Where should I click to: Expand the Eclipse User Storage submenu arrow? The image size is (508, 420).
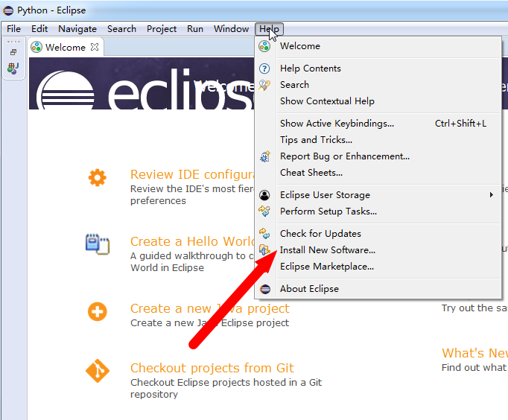pyautogui.click(x=492, y=195)
